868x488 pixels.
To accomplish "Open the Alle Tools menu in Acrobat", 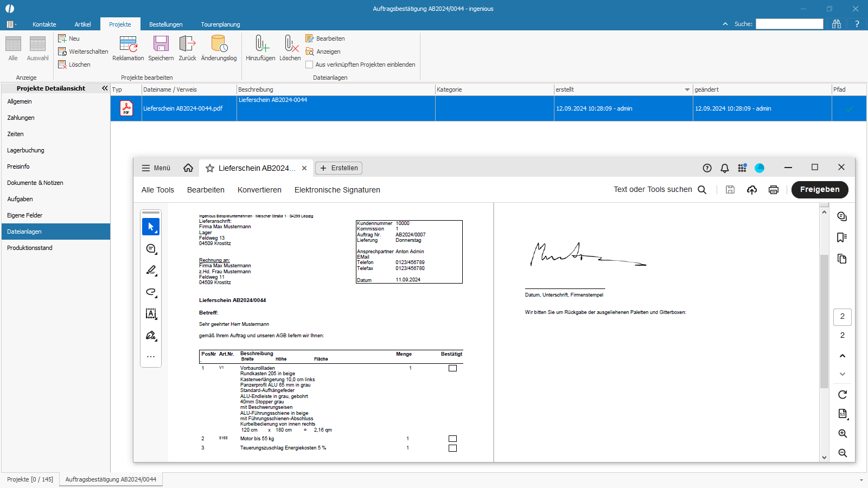I will click(x=158, y=190).
